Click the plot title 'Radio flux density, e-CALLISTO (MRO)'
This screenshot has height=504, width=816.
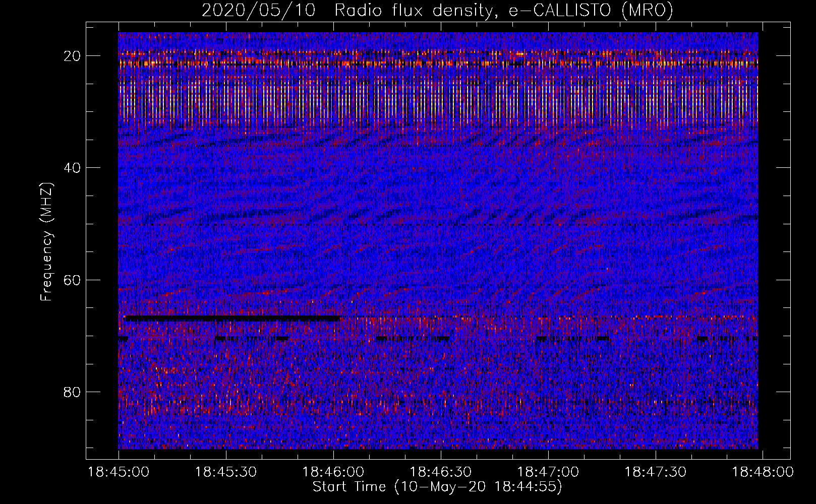504,10
